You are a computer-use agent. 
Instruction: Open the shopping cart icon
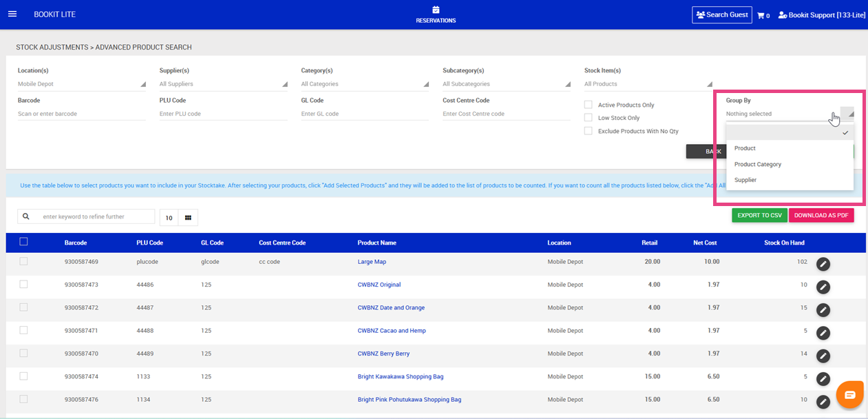click(761, 15)
